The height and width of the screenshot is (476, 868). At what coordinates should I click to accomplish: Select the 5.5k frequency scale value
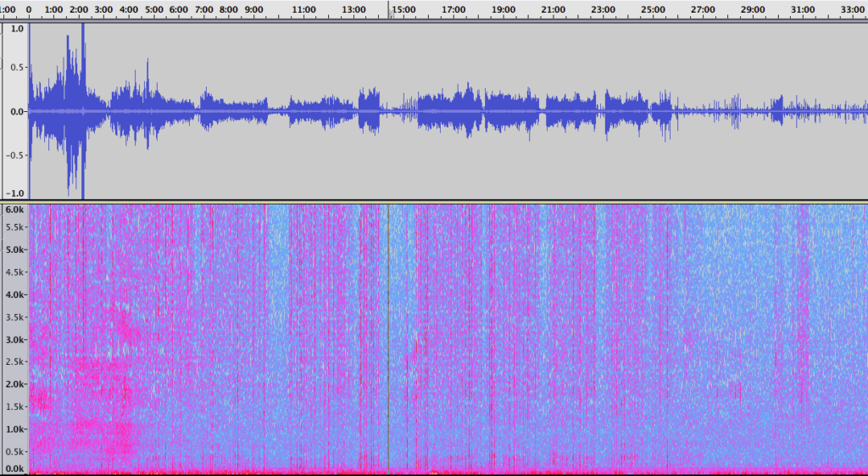tap(15, 227)
